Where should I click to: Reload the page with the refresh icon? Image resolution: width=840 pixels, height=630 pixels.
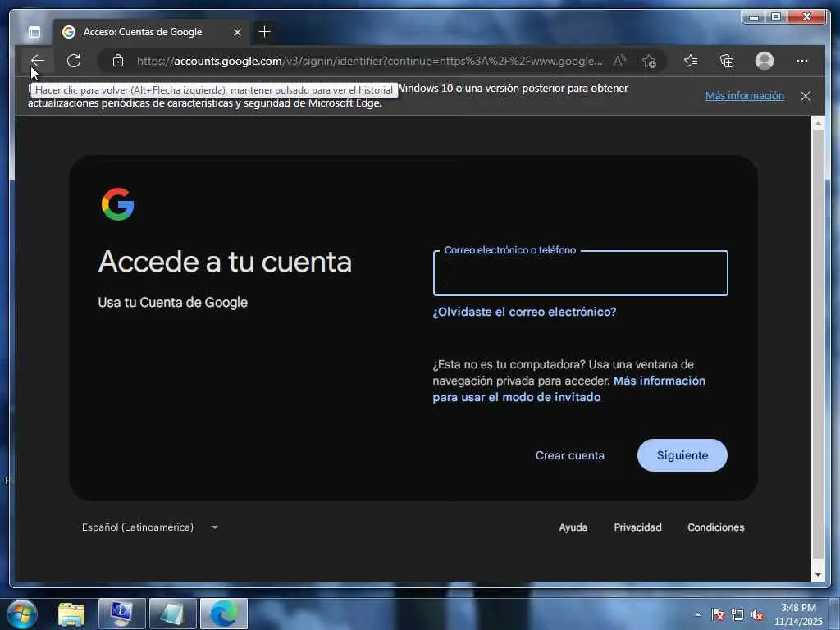[x=74, y=61]
